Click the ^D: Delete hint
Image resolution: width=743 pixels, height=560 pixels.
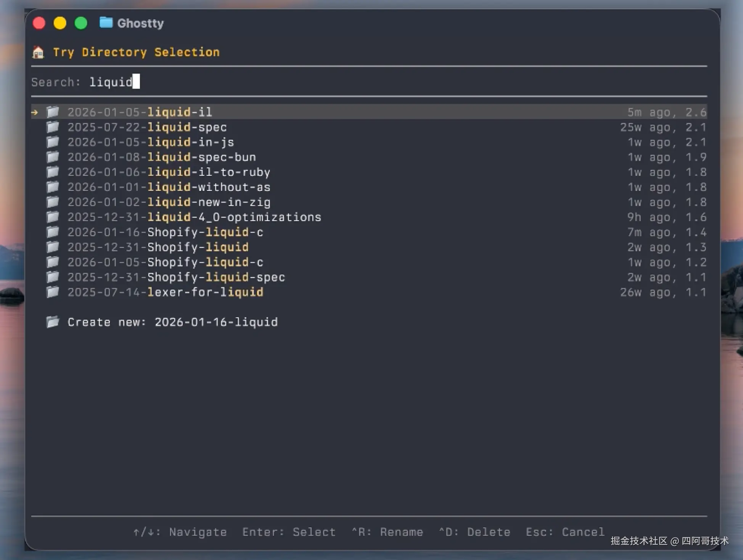click(x=474, y=532)
